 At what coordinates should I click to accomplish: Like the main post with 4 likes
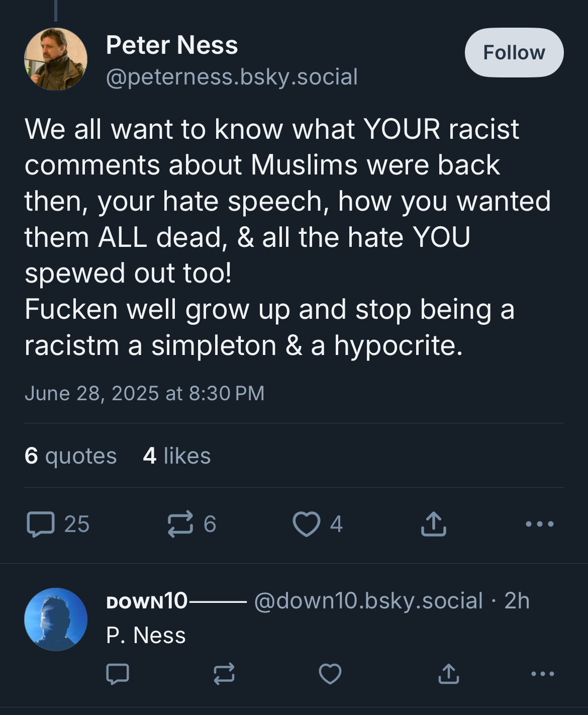point(307,524)
